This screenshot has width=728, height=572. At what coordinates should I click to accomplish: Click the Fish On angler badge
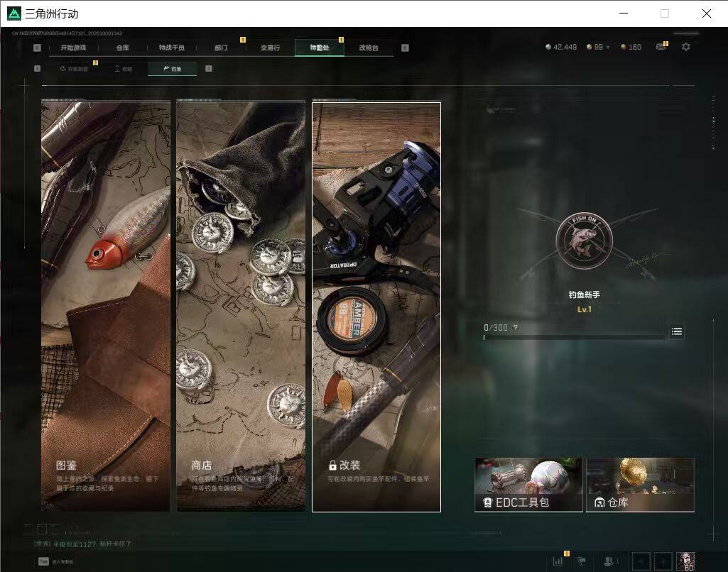tap(584, 241)
